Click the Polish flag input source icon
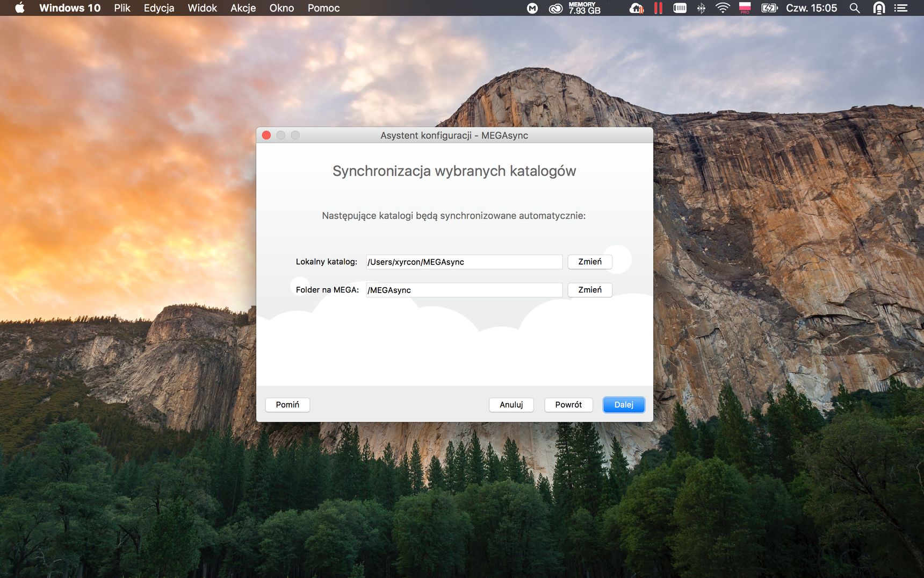Viewport: 924px width, 578px height. pyautogui.click(x=745, y=8)
